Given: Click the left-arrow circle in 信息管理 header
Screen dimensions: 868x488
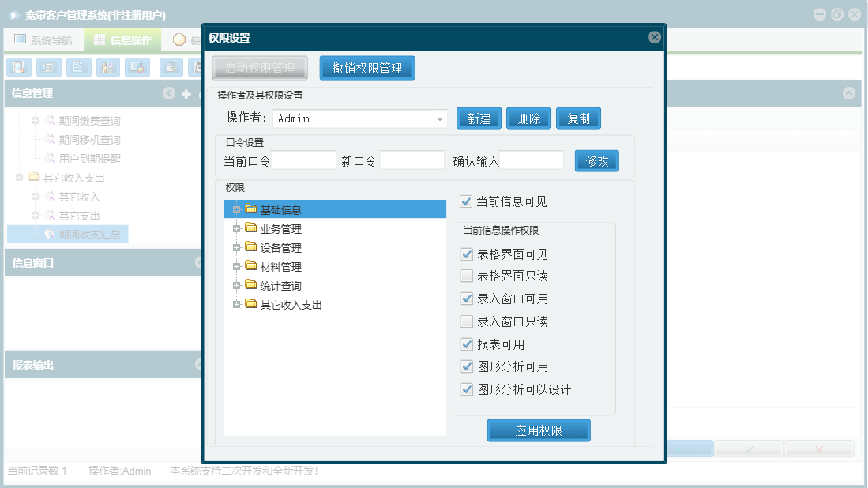Looking at the screenshot, I should (x=169, y=93).
